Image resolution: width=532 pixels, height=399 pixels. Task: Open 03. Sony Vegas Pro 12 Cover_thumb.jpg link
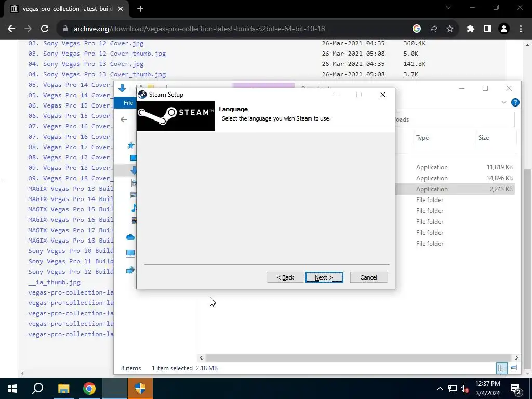97,54
